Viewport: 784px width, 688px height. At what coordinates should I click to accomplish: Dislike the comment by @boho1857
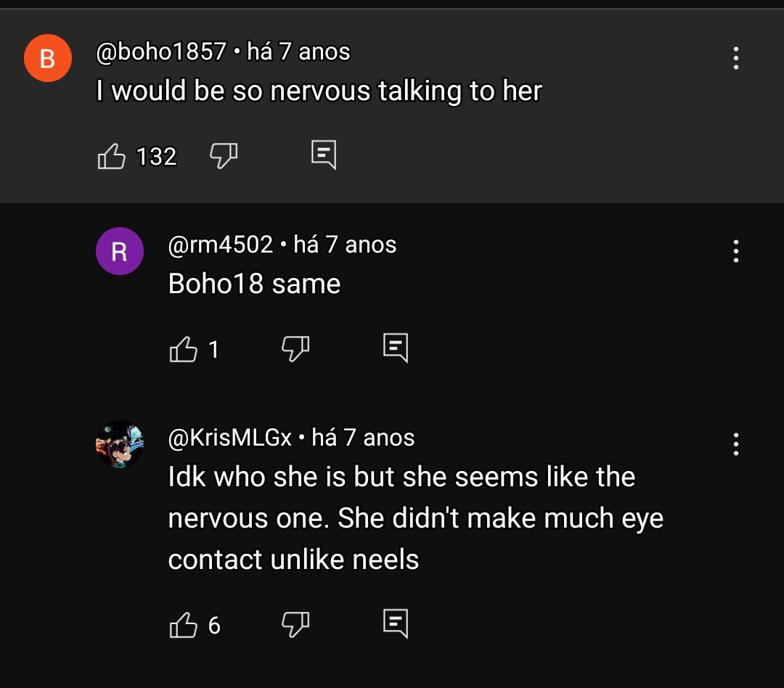click(x=224, y=155)
